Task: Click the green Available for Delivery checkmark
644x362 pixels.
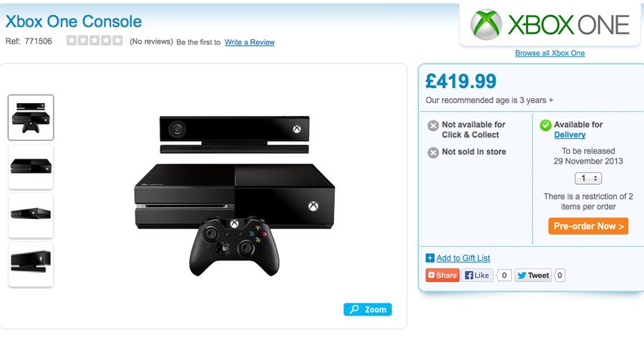Action: coord(545,125)
